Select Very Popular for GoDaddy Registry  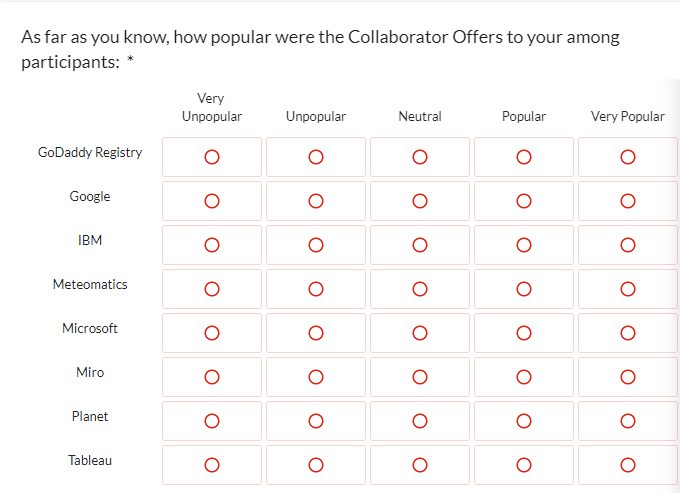628,157
